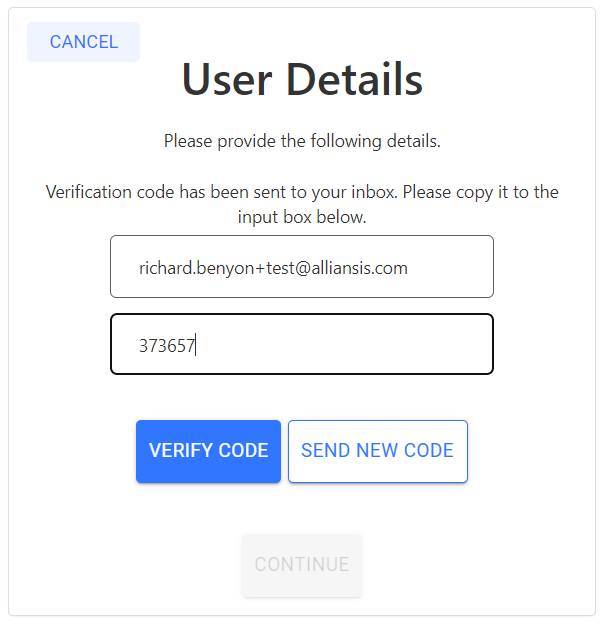Click the word 'Details' in the page title
This screenshot has width=606, height=634.
354,79
